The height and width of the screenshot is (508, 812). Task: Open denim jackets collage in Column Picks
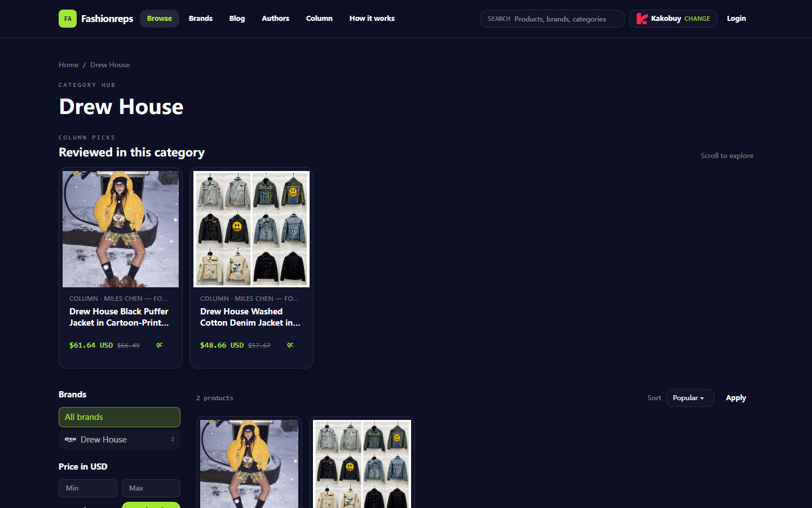click(251, 229)
